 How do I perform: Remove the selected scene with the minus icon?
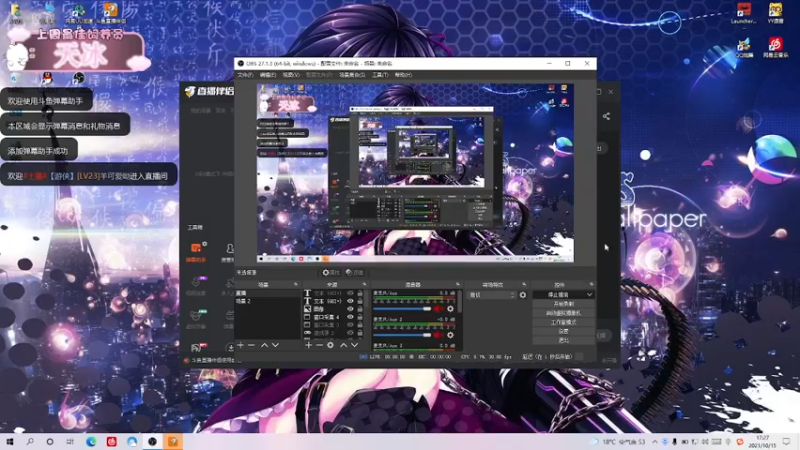(x=251, y=345)
